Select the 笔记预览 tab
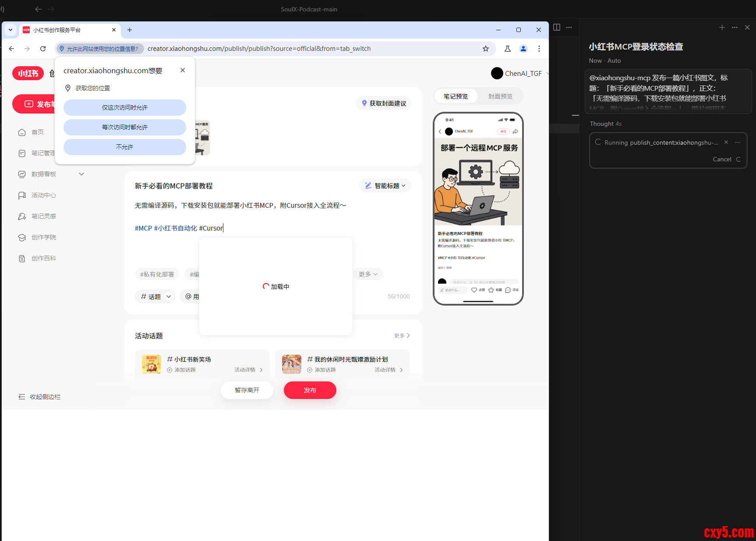Viewport: 756px width, 541px height. (x=456, y=96)
